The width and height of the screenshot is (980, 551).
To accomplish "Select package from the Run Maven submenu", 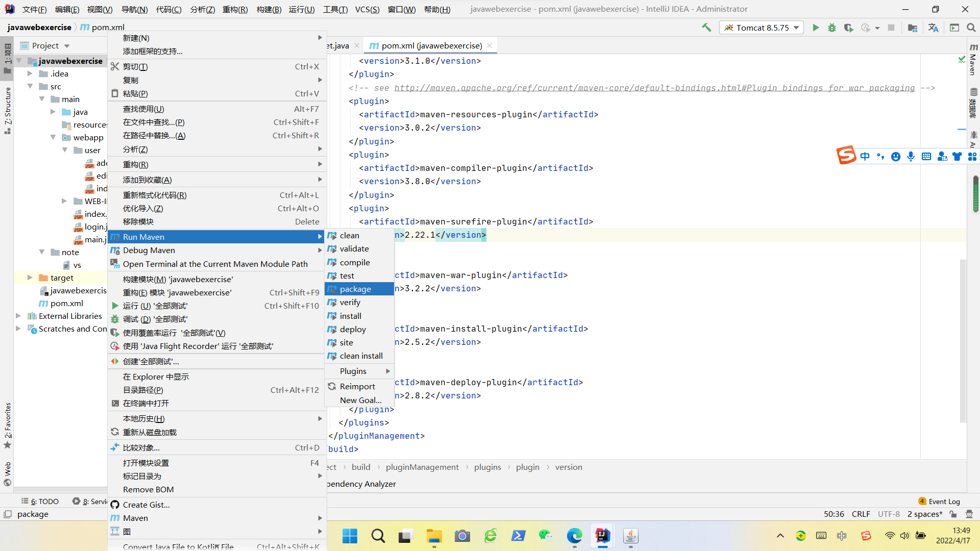I will coord(355,289).
